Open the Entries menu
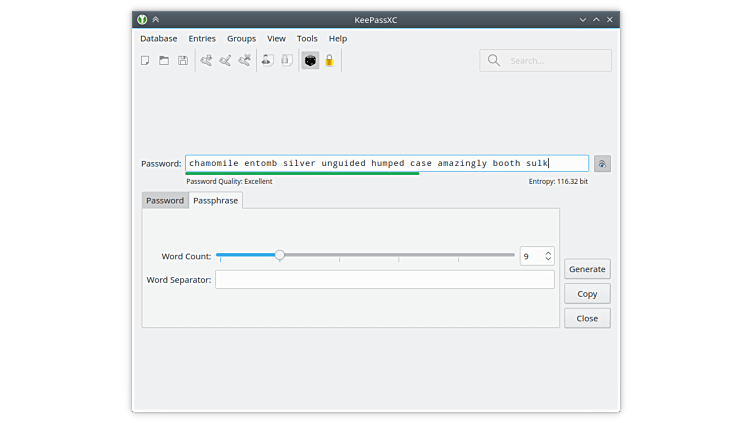752x423 pixels. coord(202,38)
